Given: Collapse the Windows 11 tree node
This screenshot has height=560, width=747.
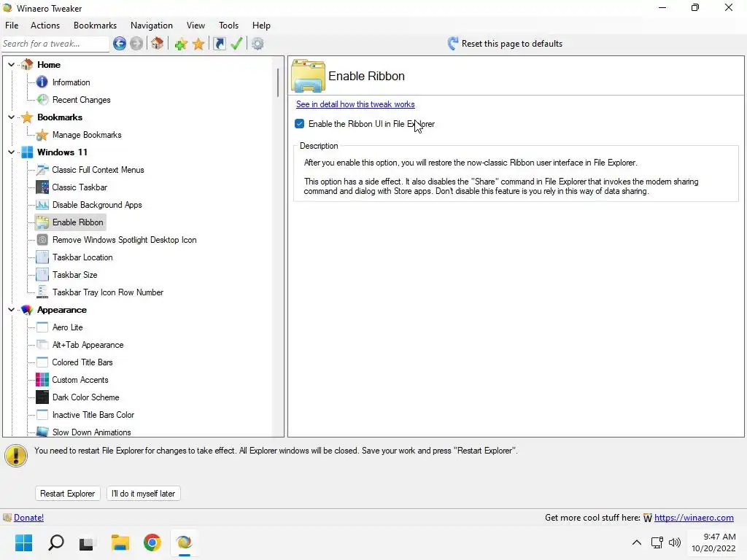Looking at the screenshot, I should click(12, 152).
